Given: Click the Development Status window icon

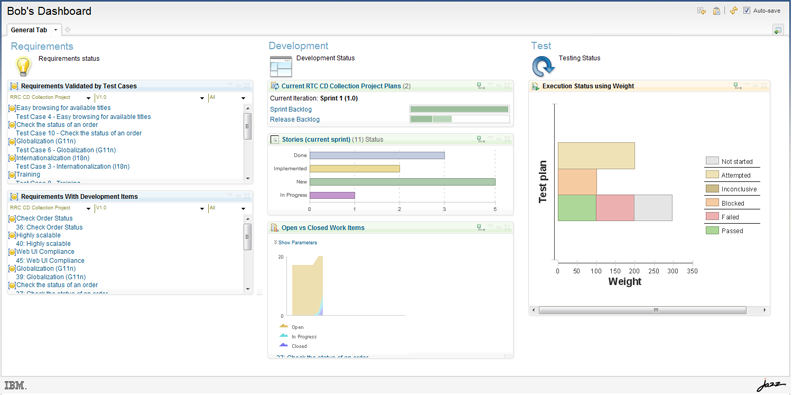Looking at the screenshot, I should [281, 66].
